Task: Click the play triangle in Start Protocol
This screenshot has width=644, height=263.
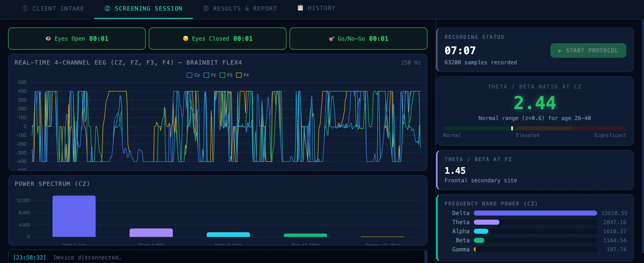Action: point(560,51)
